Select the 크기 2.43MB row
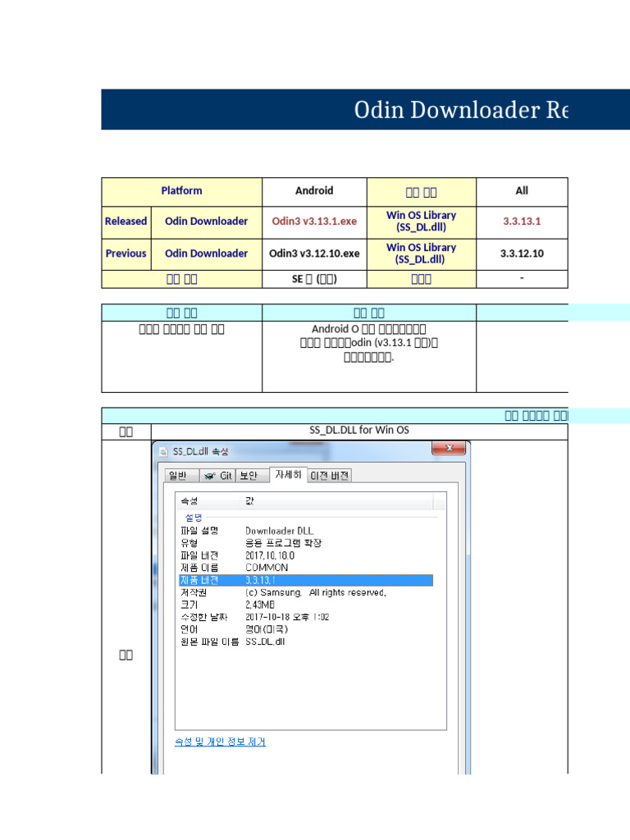This screenshot has height=840, width=630. point(306,605)
